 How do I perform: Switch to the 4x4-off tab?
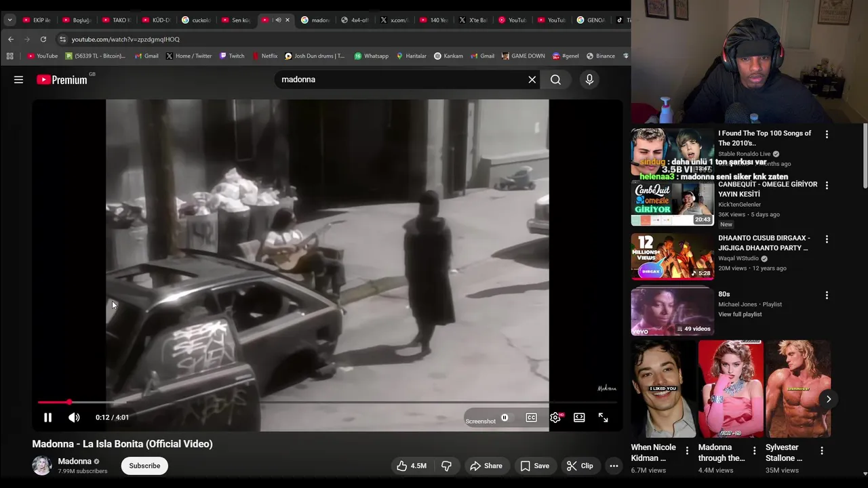tap(355, 20)
